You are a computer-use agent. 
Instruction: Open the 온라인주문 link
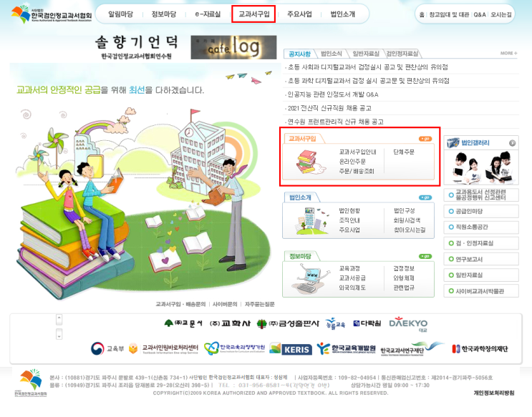[x=352, y=162]
